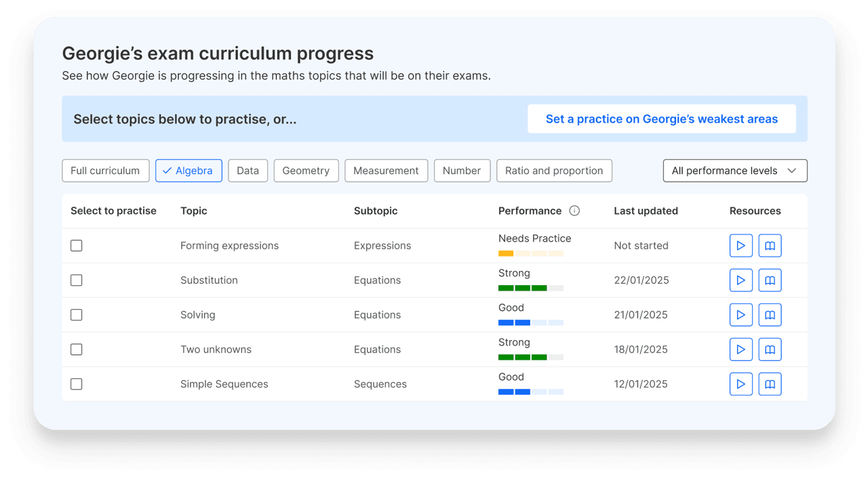Click the play icon for Substitution

[x=741, y=280]
